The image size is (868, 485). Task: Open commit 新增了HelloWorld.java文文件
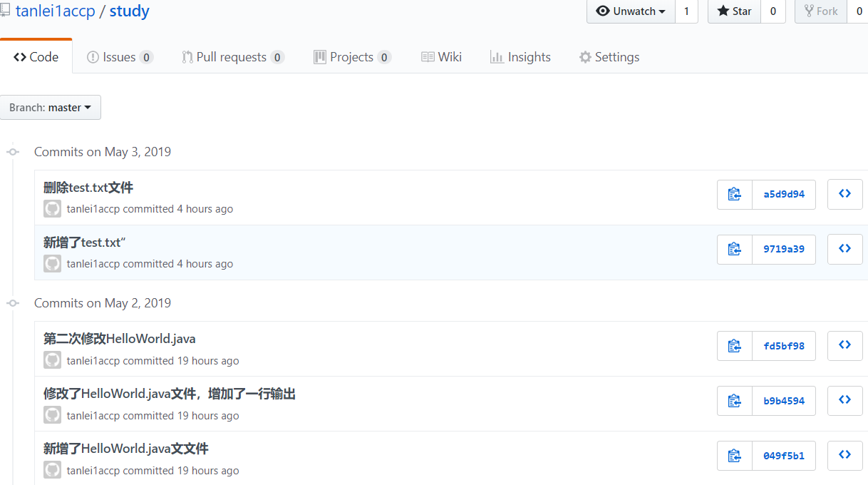coord(126,449)
